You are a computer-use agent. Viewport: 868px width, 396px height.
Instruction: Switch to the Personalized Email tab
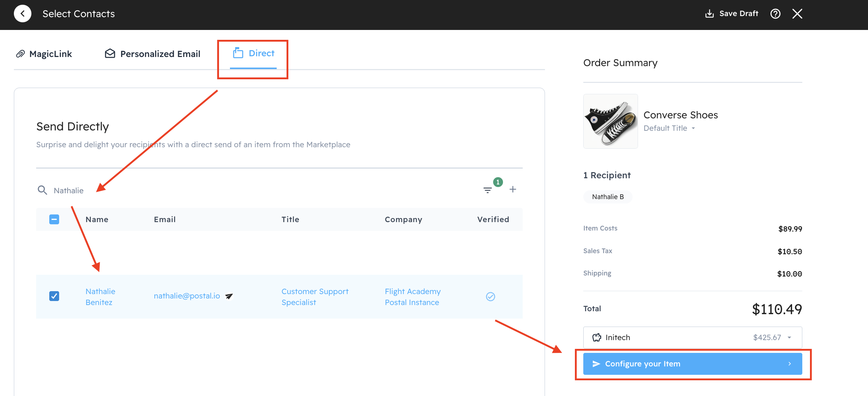153,54
